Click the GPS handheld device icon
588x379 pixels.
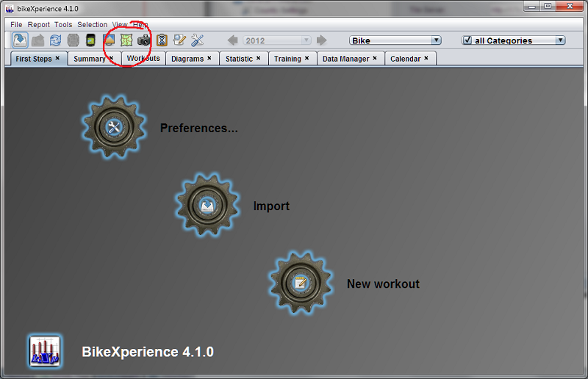click(90, 40)
